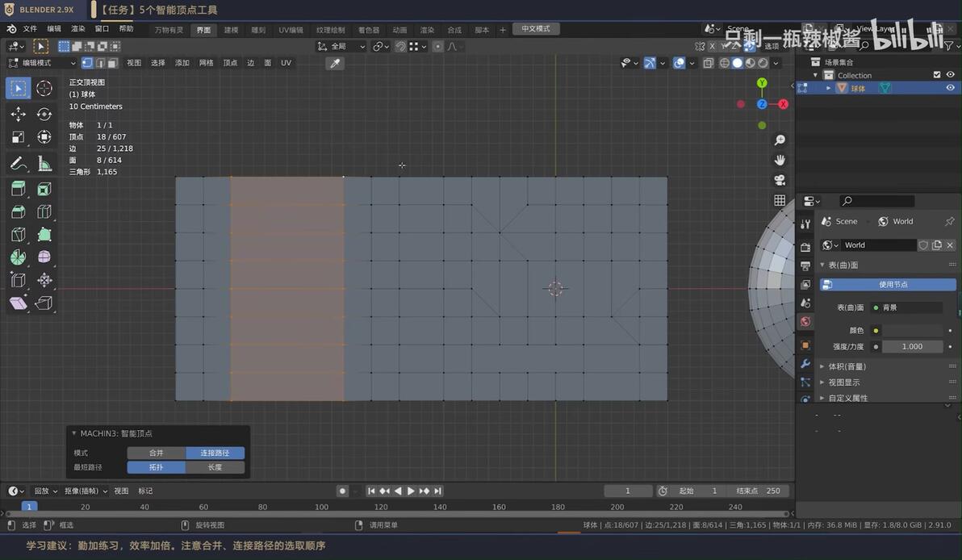Image resolution: width=962 pixels, height=560 pixels.
Task: Activate the Move tool
Action: pyautogui.click(x=18, y=114)
